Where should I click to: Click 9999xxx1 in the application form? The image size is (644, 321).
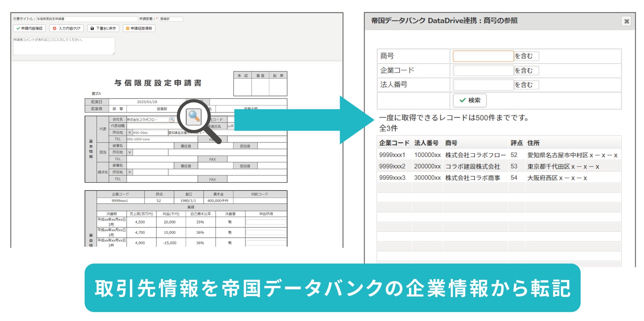point(120,201)
